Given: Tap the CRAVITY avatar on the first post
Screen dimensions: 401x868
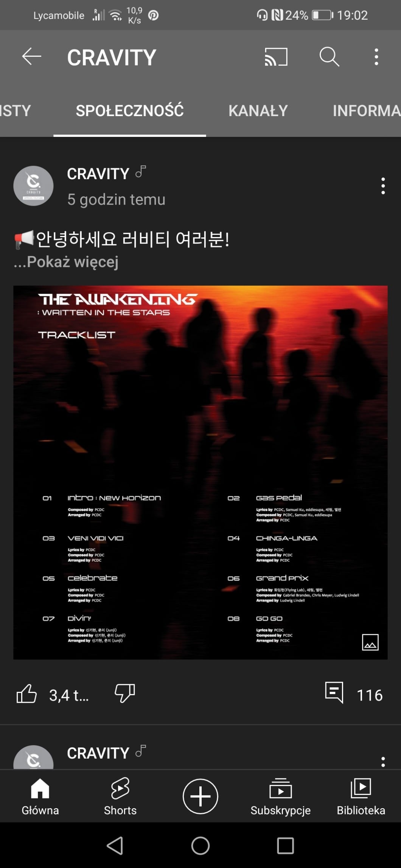Looking at the screenshot, I should tap(33, 186).
